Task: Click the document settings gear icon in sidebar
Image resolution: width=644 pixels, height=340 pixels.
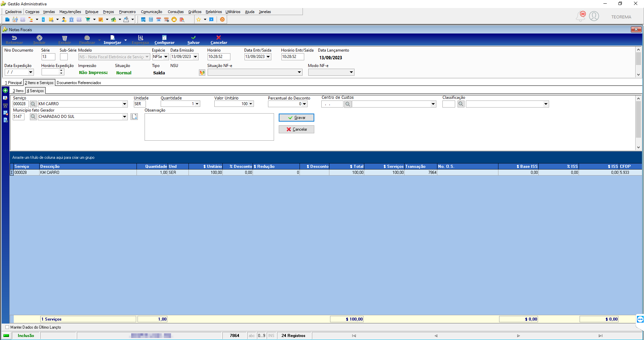Action: click(5, 120)
